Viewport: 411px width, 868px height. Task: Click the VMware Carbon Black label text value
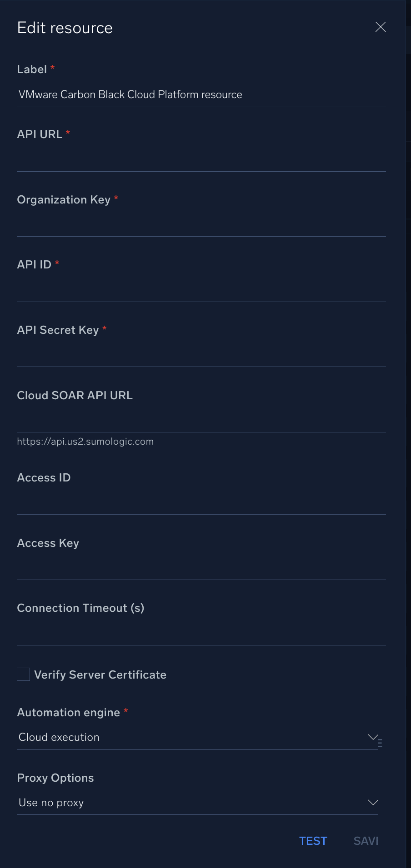pos(130,94)
